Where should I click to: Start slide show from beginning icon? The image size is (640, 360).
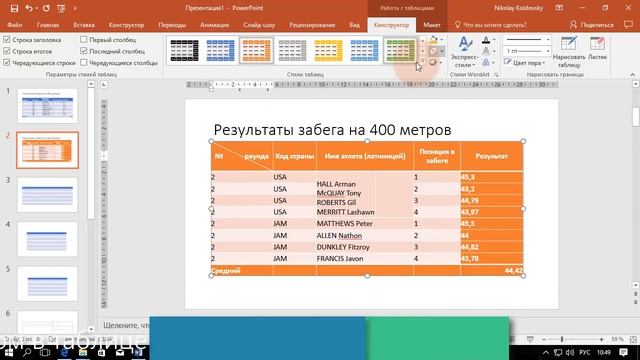pyautogui.click(x=61, y=8)
